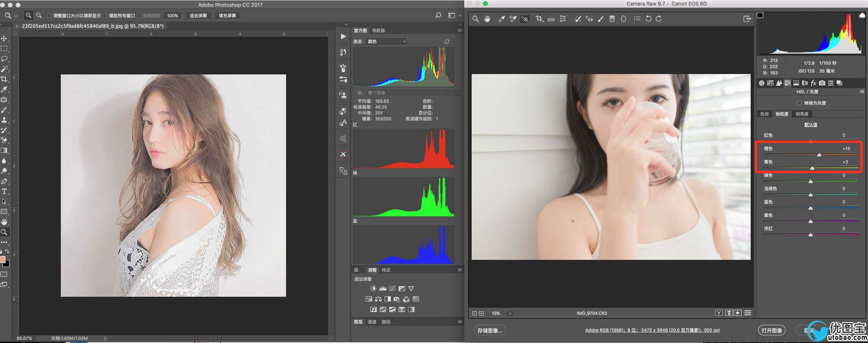Toggle Quick Mask mode in toolbox
The image size is (868, 343).
pyautogui.click(x=4, y=274)
